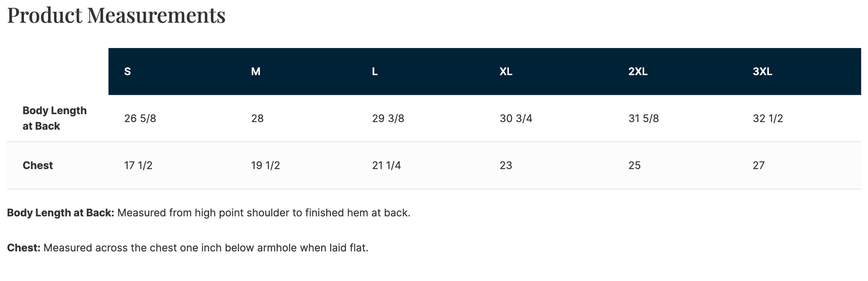This screenshot has height=281, width=868.
Task: Select the 27 chest value for 3XL
Action: coord(759,166)
